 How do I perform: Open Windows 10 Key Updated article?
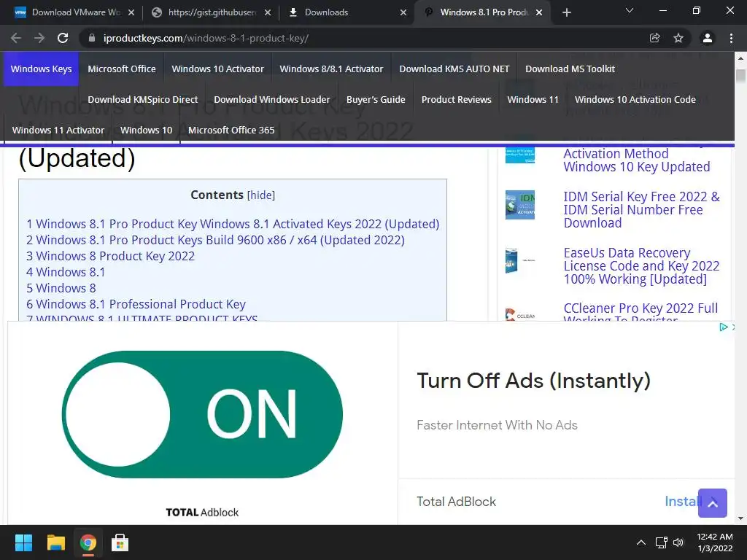pyautogui.click(x=636, y=160)
